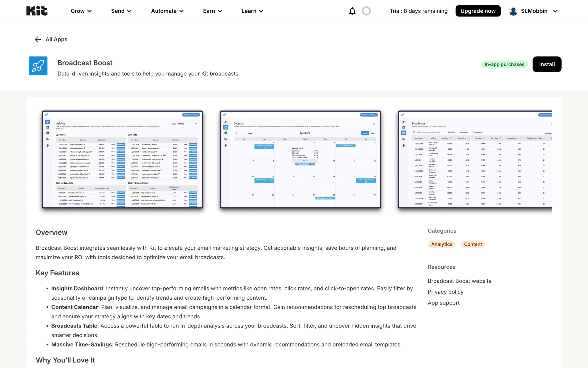Expand the Send menu
588x368 pixels.
(x=121, y=11)
